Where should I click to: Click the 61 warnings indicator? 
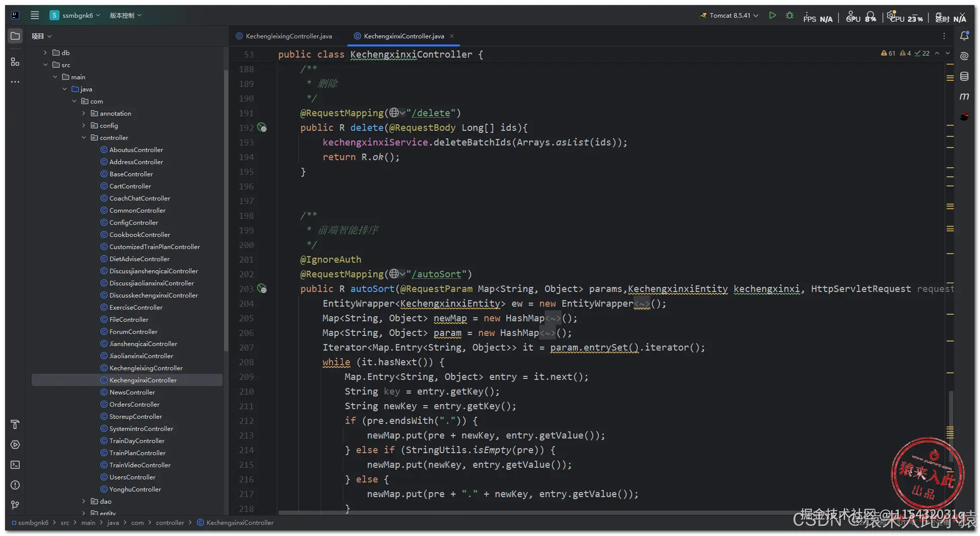point(888,53)
